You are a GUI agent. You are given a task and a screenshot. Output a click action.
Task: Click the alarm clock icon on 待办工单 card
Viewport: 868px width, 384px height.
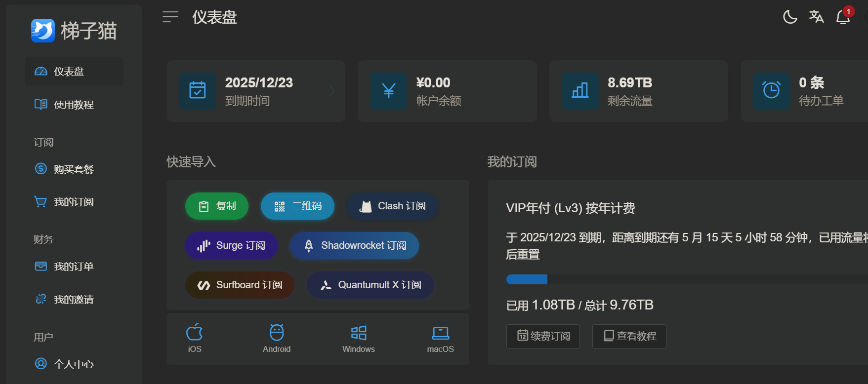pos(771,91)
